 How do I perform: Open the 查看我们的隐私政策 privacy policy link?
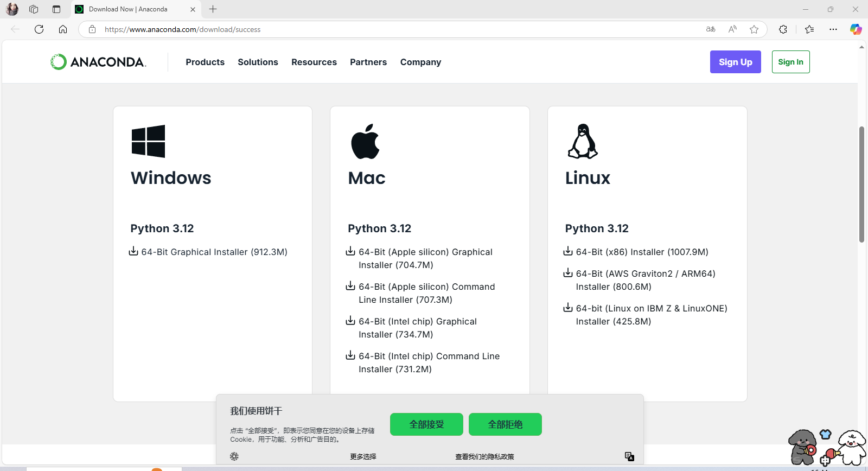click(484, 456)
